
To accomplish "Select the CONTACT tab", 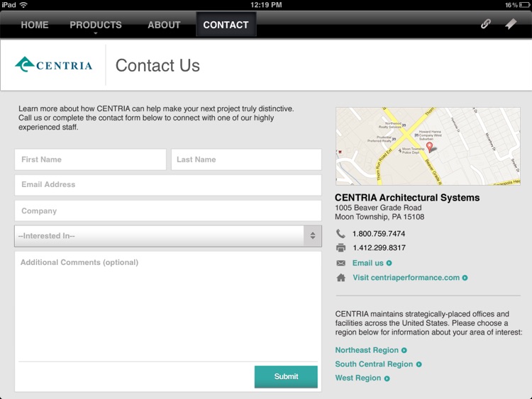I will [x=226, y=25].
